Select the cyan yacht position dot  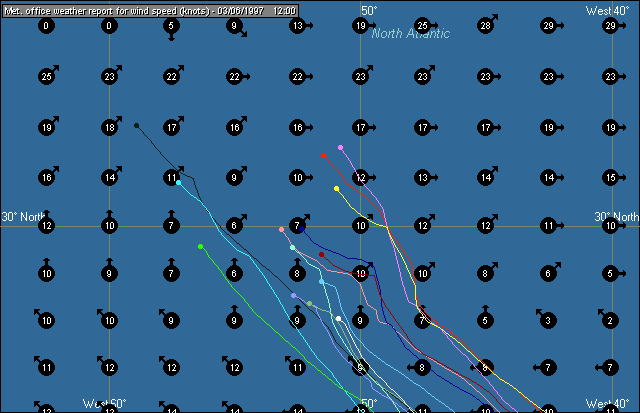click(x=178, y=182)
